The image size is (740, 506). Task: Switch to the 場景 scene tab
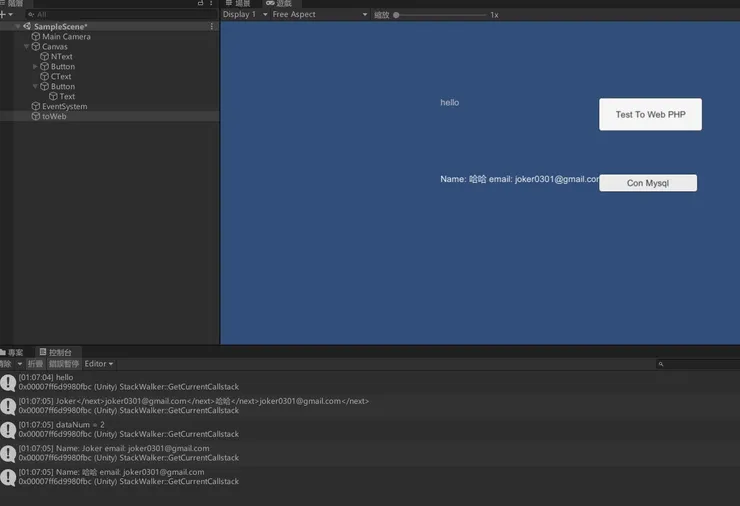pos(238,3)
